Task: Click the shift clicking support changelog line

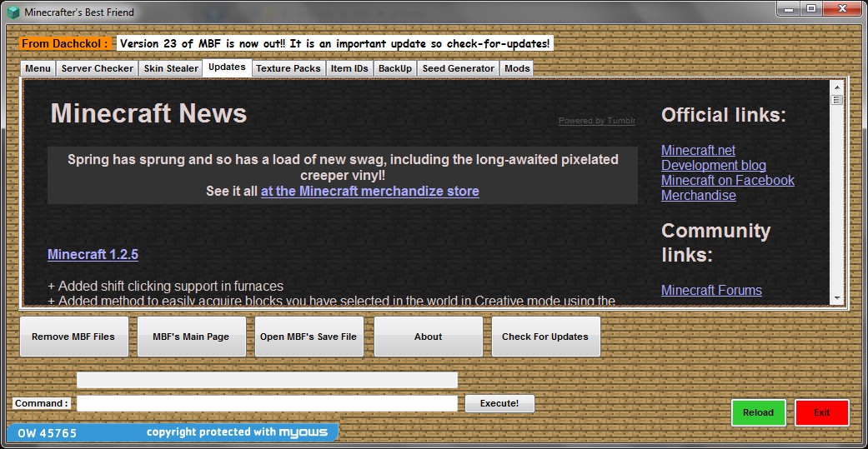Action: click(166, 287)
